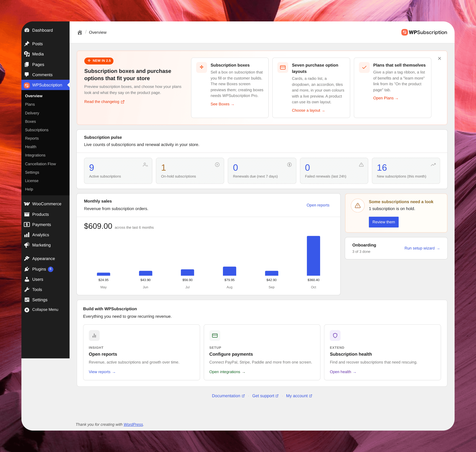Open the Dashboard menu in sidebar

(x=46, y=30)
